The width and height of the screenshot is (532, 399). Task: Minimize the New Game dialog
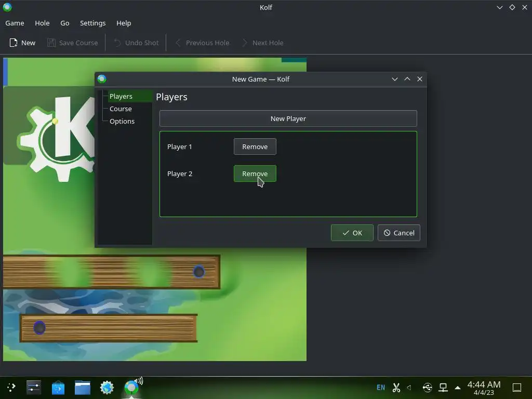tap(395, 79)
